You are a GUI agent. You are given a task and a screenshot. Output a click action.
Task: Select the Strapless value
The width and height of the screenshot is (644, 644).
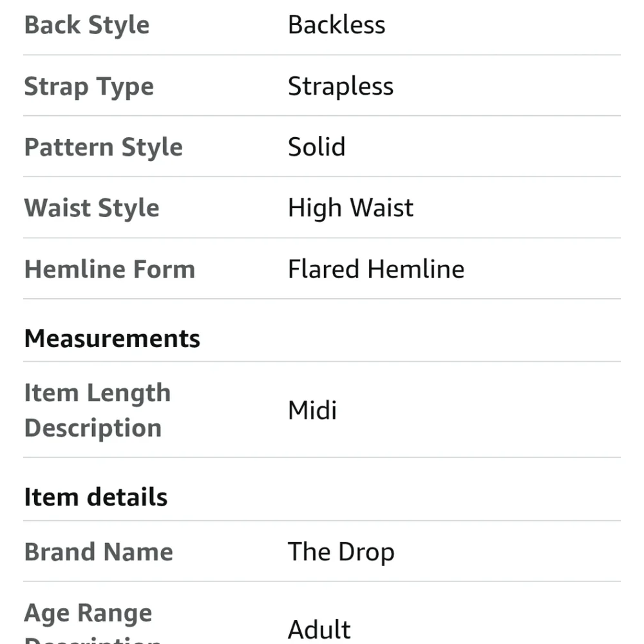(x=340, y=86)
